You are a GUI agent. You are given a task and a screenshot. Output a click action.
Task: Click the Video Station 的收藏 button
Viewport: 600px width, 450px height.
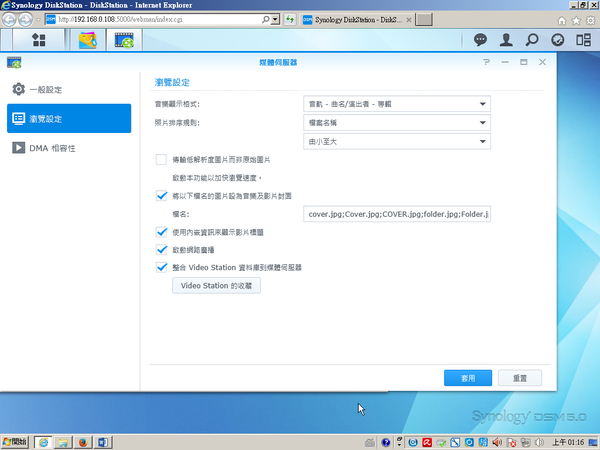(217, 286)
